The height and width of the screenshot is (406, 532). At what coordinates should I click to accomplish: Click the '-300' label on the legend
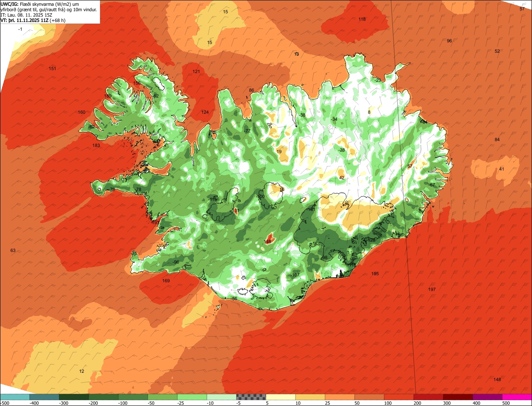[64, 403]
